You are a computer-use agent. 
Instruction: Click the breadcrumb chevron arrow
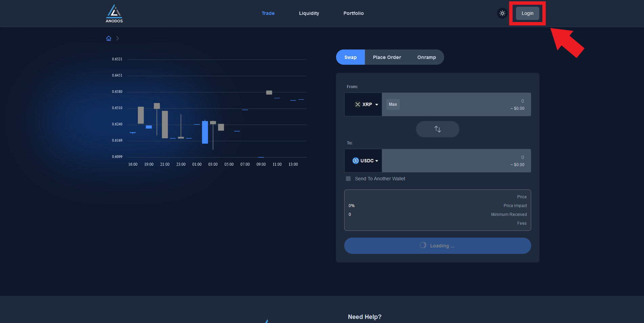point(118,38)
